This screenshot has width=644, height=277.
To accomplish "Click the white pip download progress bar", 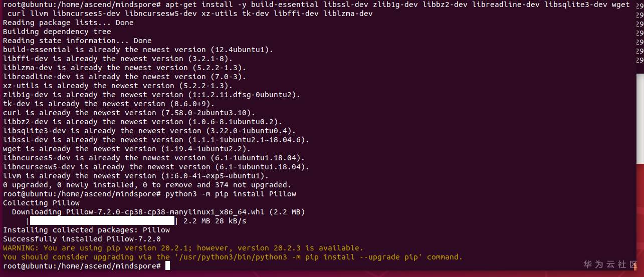I will [102, 221].
